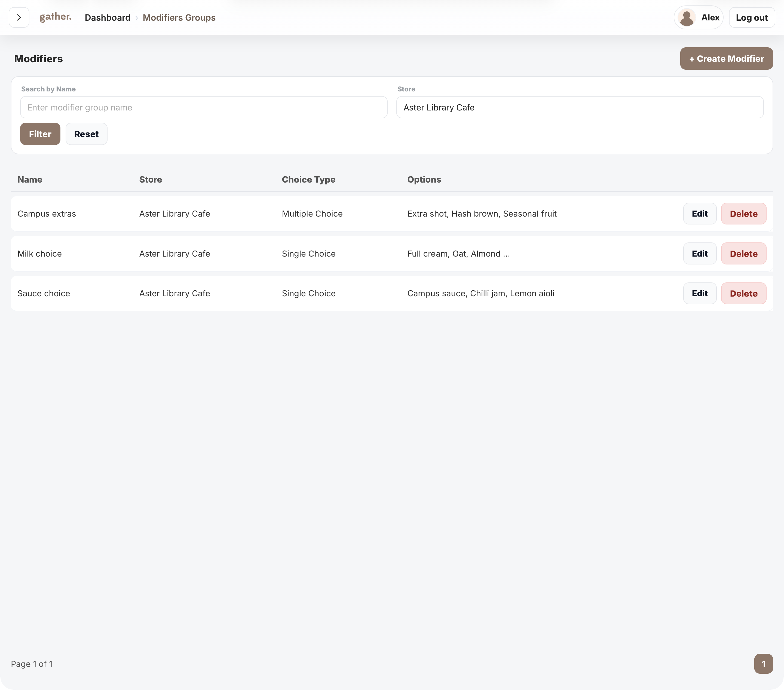Screen dimensions: 784x690
Task: Click Aster Library Cafe in Campus extras row
Action: point(174,214)
